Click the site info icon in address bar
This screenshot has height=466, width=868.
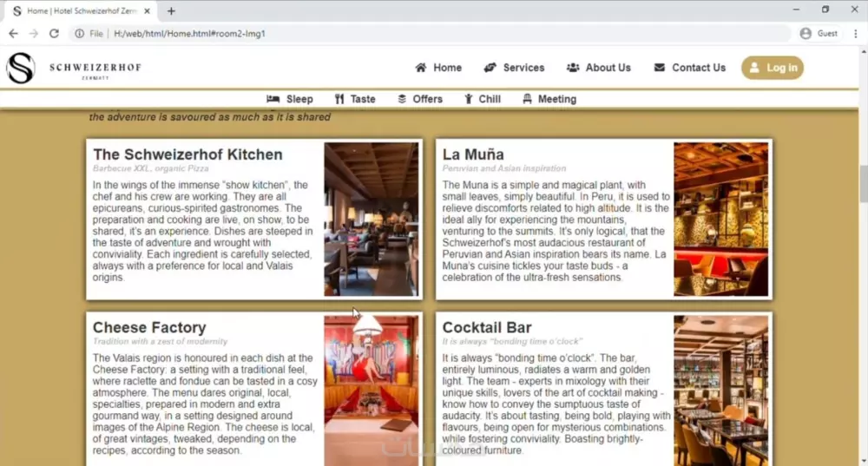pyautogui.click(x=80, y=34)
